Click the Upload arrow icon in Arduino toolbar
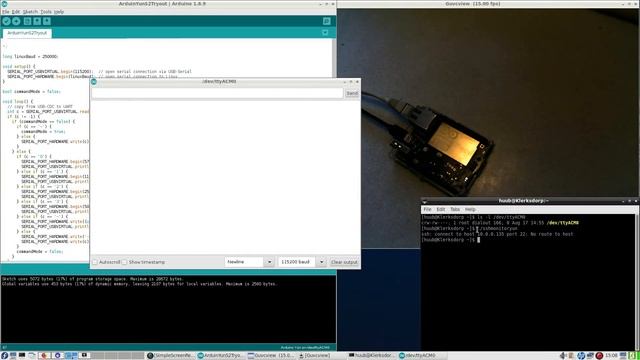The image size is (640, 360). tap(16, 21)
